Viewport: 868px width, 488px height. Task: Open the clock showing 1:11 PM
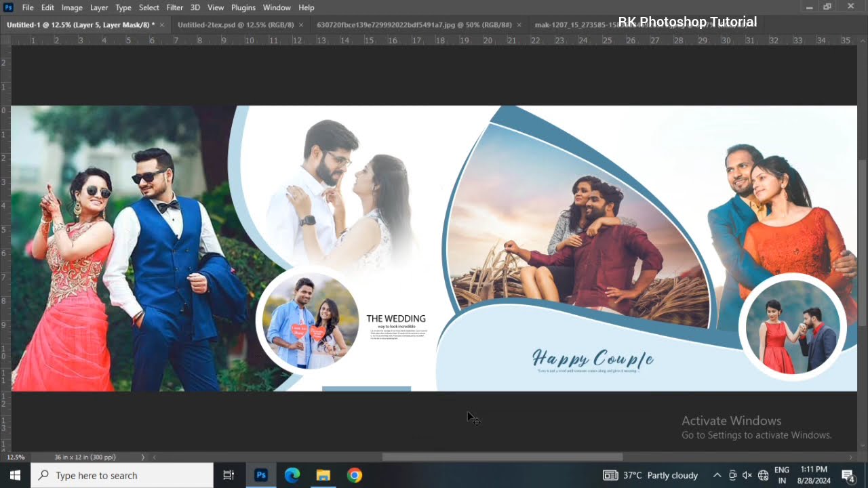tap(814, 475)
